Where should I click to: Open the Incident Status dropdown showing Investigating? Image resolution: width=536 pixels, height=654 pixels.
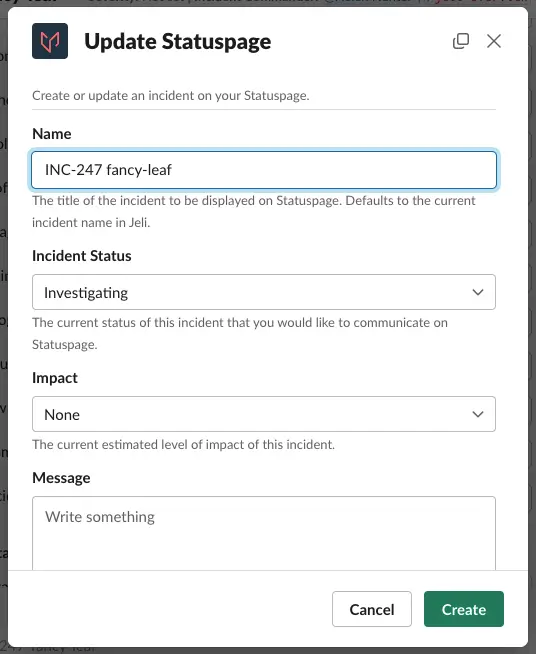264,292
